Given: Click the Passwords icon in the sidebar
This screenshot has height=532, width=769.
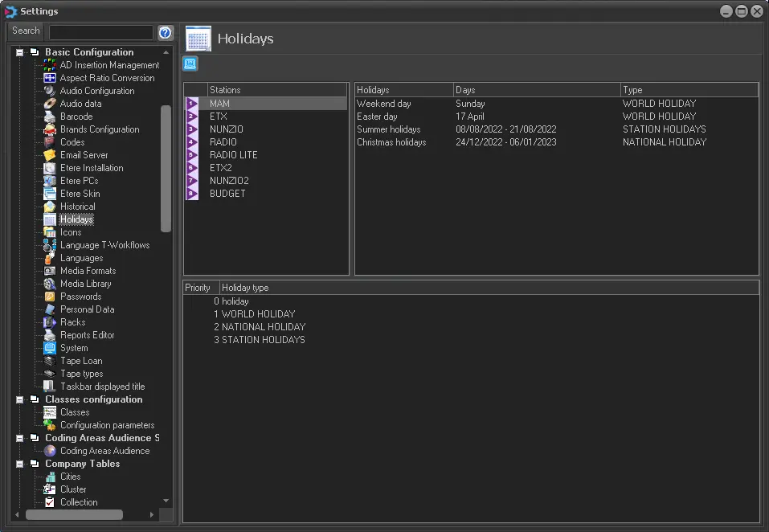Looking at the screenshot, I should coord(50,297).
